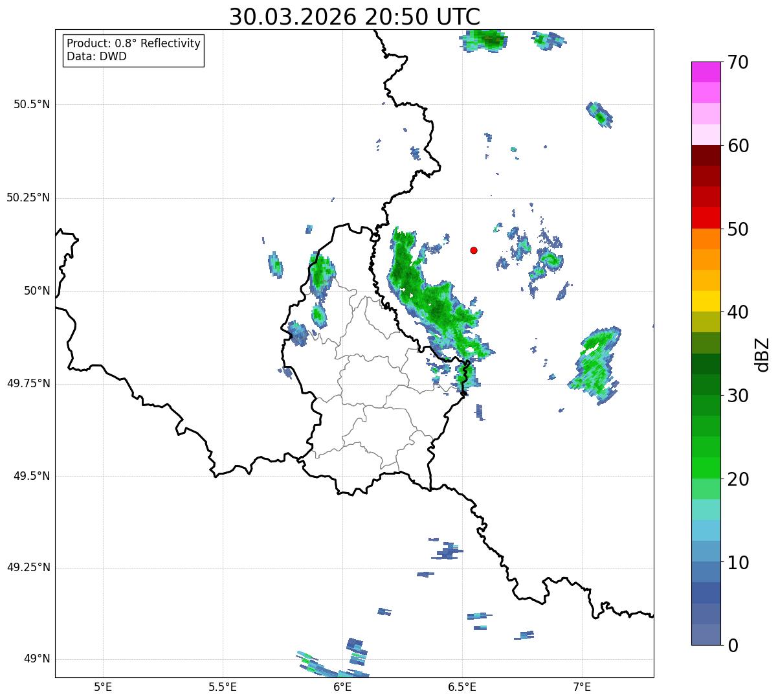The image size is (778, 700).
Task: Click the green echo cell near 7°E, 49.8°N
Action: [595, 366]
